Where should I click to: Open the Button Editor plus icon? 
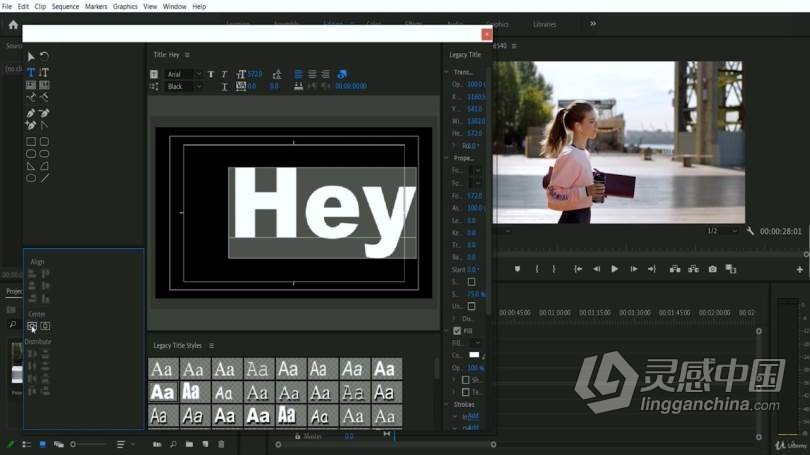pyautogui.click(x=800, y=269)
